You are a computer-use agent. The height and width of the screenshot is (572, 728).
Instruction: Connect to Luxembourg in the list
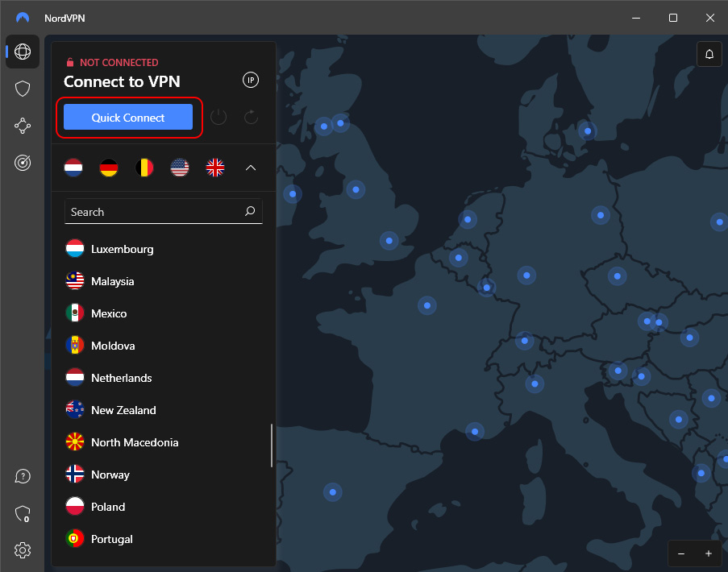pyautogui.click(x=164, y=249)
